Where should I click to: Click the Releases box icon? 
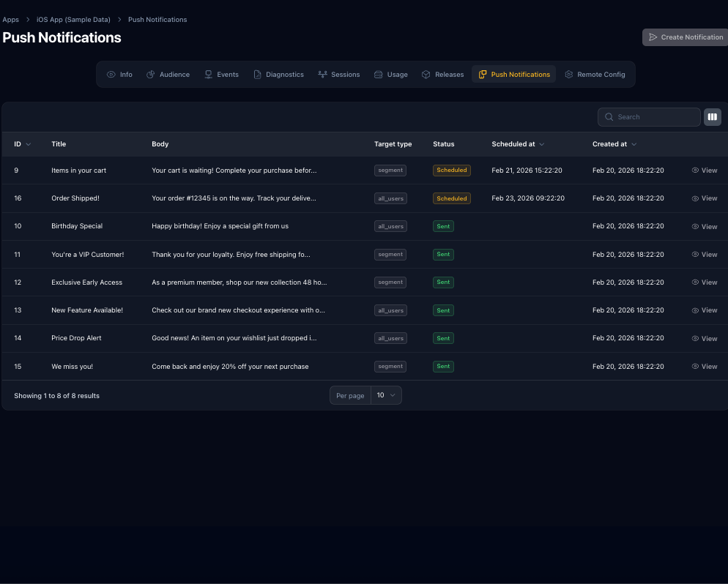click(x=426, y=75)
